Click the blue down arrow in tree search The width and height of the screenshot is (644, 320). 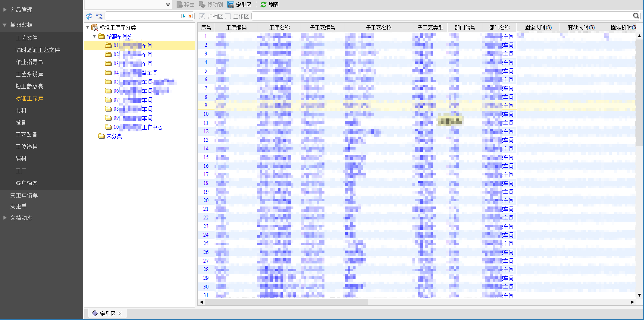[183, 16]
